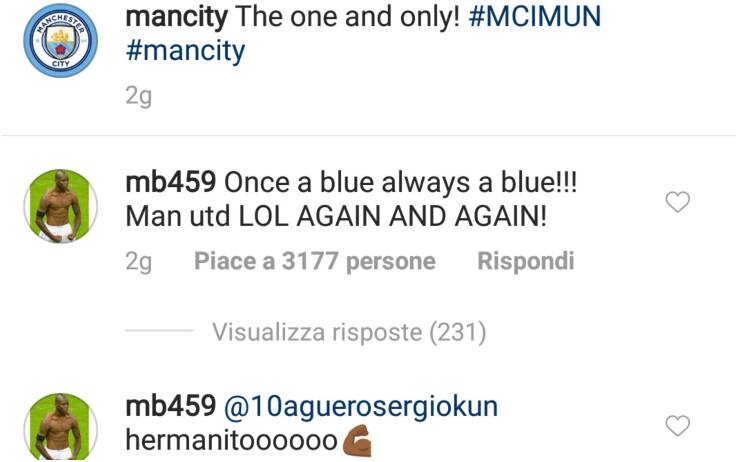738x462 pixels.
Task: Like the "Once a blue always a blue" comment
Action: pos(677,202)
